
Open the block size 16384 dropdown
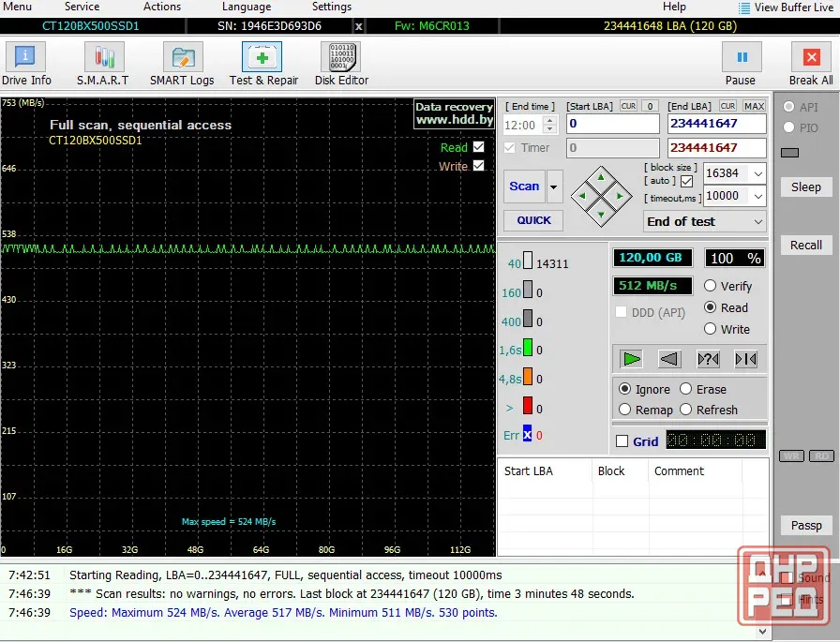[x=758, y=173]
